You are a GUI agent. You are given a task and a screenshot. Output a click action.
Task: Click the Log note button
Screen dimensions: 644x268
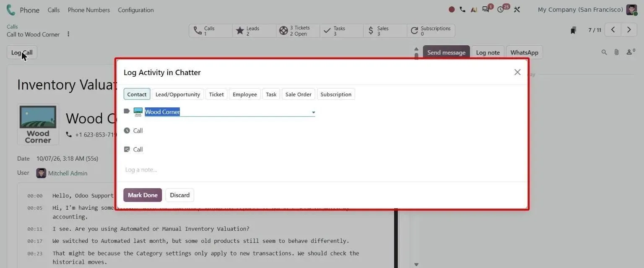[488, 52]
